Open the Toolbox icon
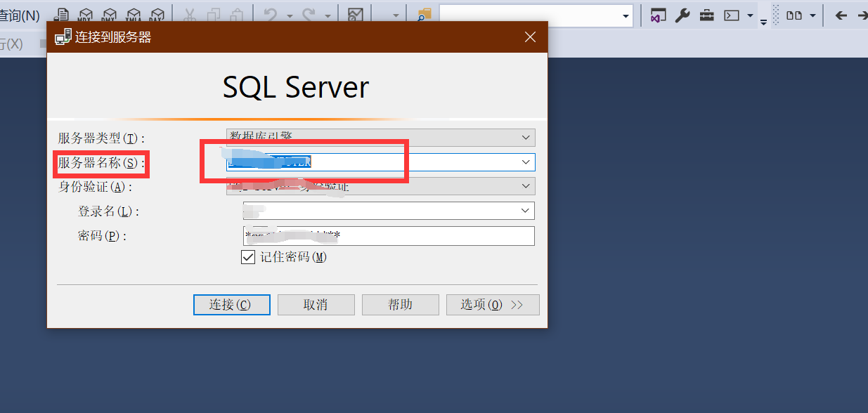 tap(707, 15)
